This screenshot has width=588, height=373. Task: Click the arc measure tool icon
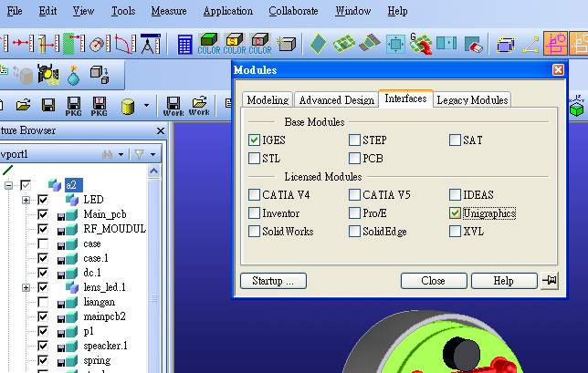click(126, 44)
